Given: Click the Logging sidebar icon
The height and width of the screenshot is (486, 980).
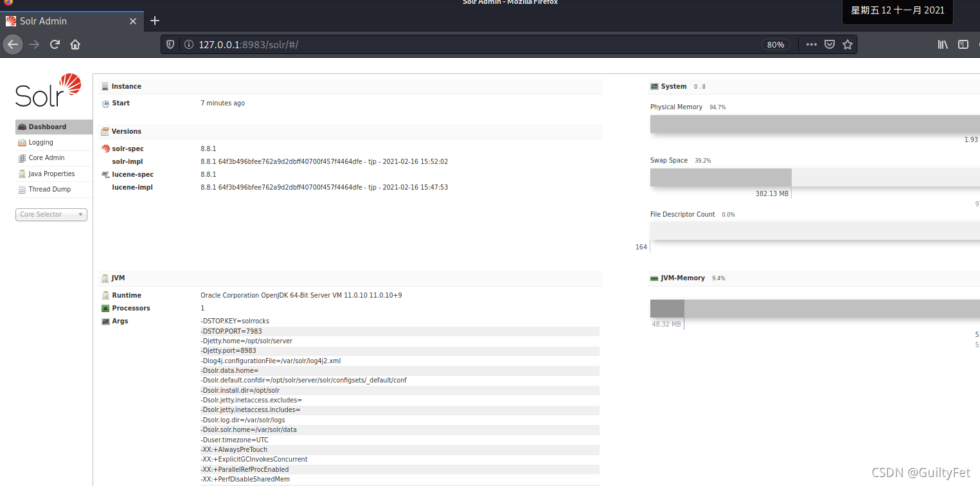Looking at the screenshot, I should tap(22, 143).
